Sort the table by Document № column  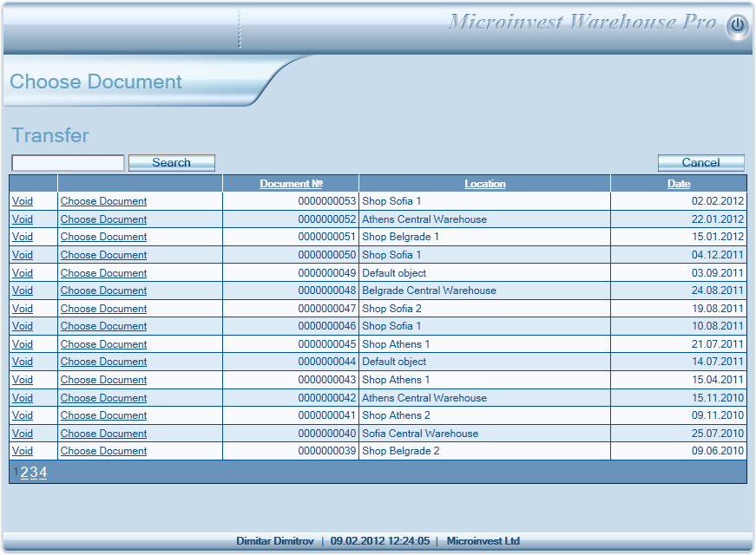(291, 184)
